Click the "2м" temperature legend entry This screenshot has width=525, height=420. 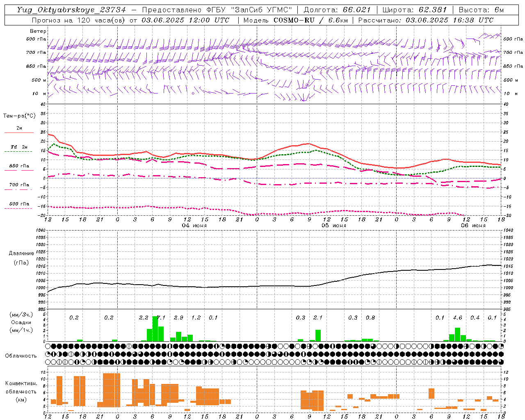tap(19, 128)
